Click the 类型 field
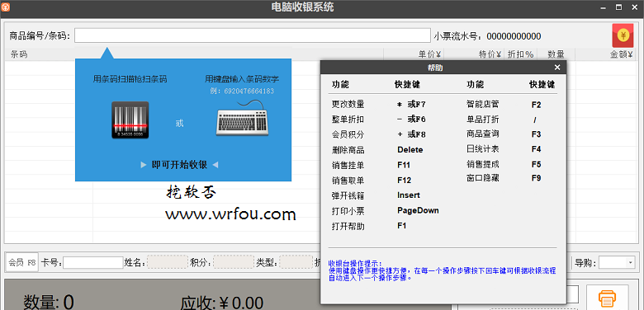Image resolution: width=644 pixels, height=310 pixels. click(x=296, y=262)
